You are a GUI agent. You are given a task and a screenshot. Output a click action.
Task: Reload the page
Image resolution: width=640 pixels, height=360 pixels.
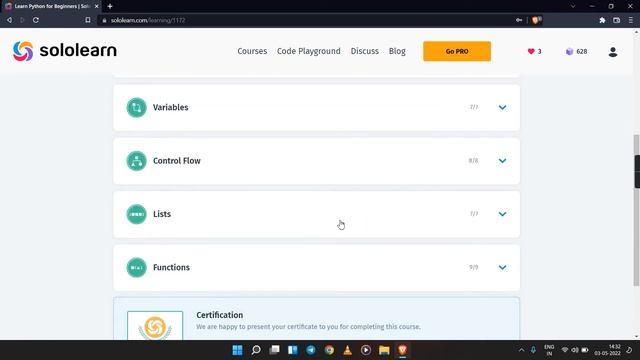pyautogui.click(x=36, y=20)
